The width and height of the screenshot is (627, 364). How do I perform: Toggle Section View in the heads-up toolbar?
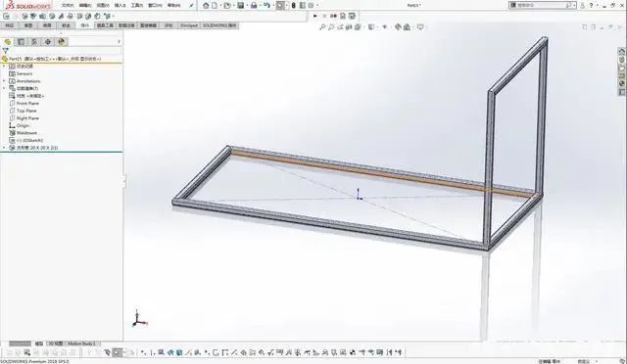pos(349,27)
